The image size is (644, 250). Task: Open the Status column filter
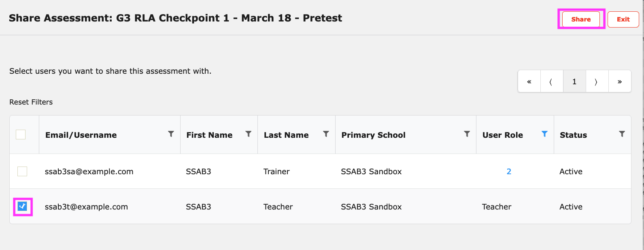(622, 134)
